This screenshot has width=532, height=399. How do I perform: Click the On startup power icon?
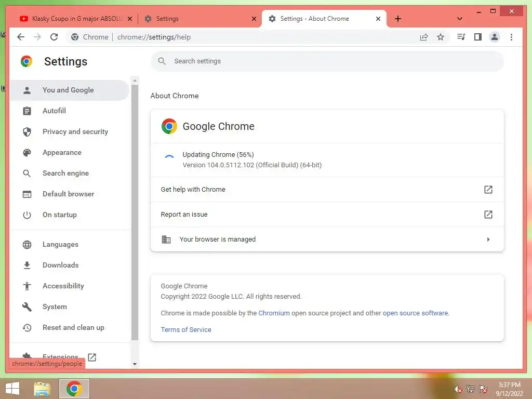pyautogui.click(x=27, y=215)
